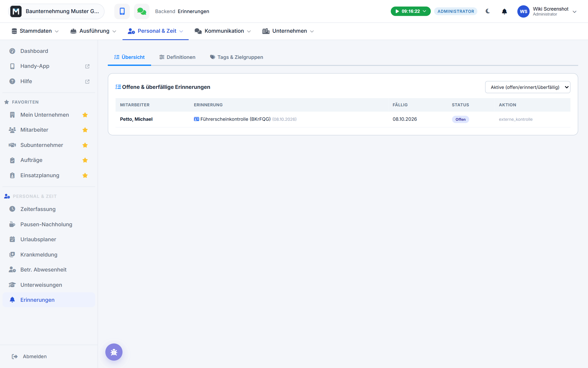Click the WS user avatar

[523, 11]
